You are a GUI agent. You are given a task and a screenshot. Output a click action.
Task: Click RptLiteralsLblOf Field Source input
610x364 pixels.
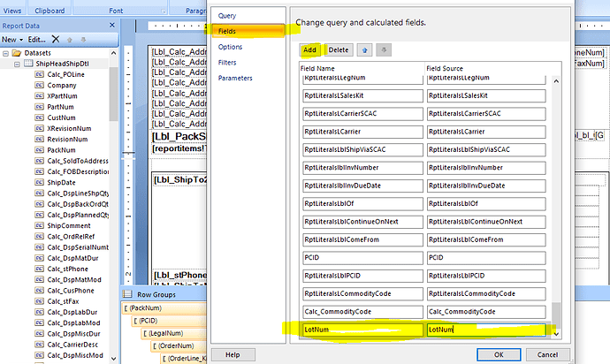[x=486, y=203]
